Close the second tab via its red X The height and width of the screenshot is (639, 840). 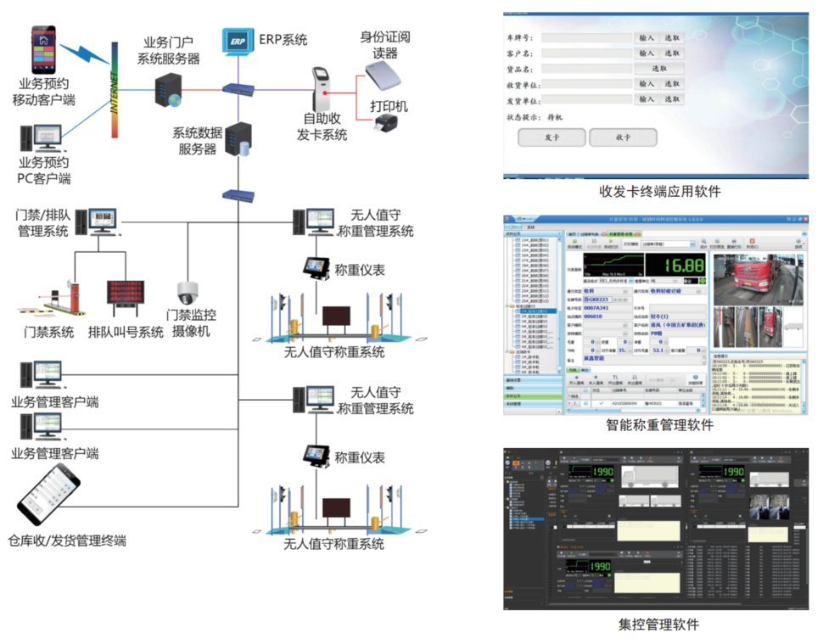pyautogui.click(x=604, y=234)
